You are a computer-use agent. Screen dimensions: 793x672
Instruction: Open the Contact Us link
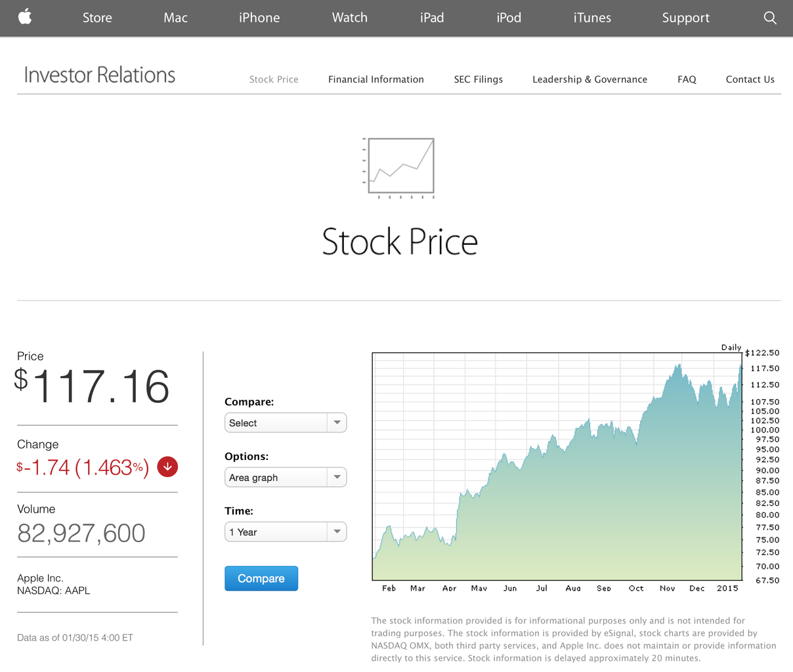(x=750, y=79)
